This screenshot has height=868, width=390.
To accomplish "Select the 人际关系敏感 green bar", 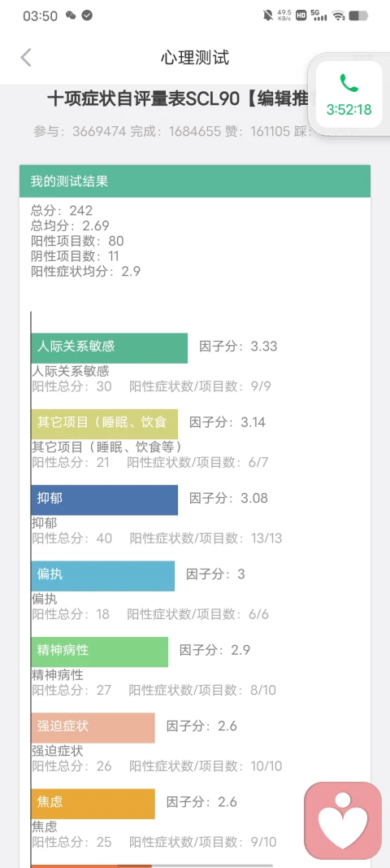I will click(x=109, y=347).
